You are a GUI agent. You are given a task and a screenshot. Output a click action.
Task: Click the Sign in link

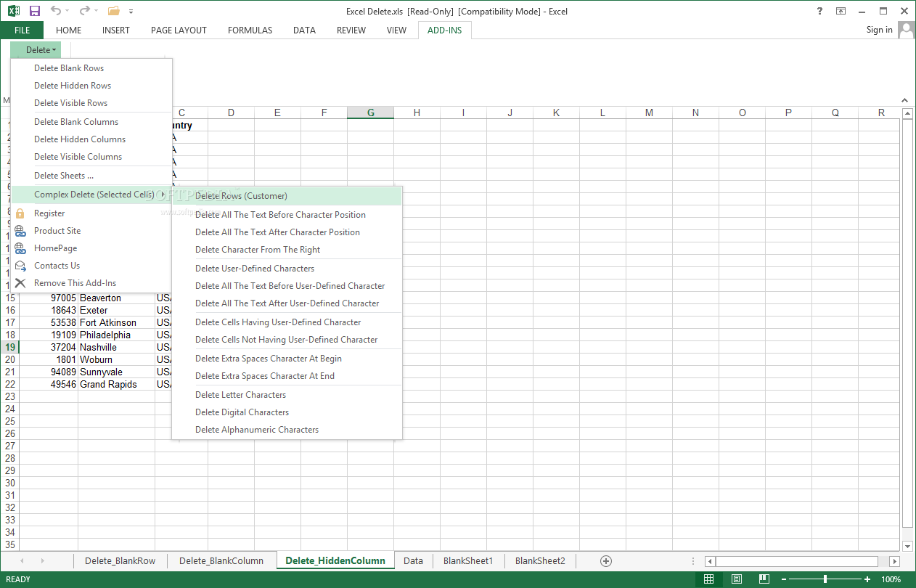click(879, 30)
